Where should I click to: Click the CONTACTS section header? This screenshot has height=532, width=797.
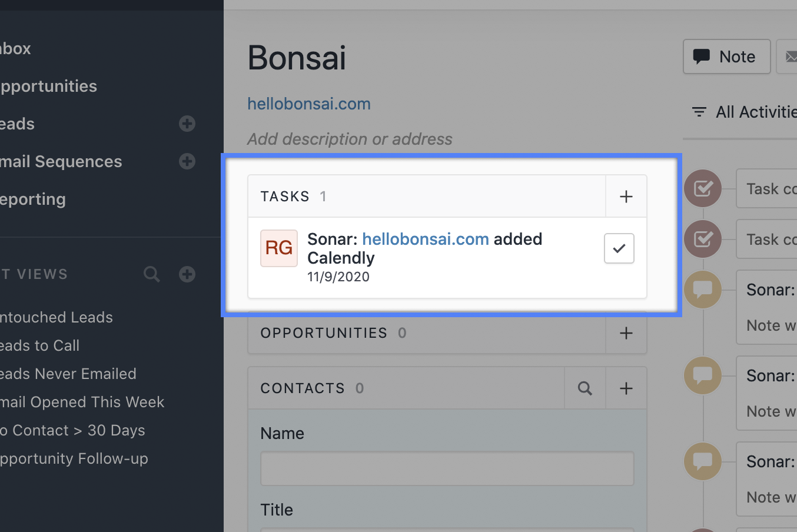[303, 388]
